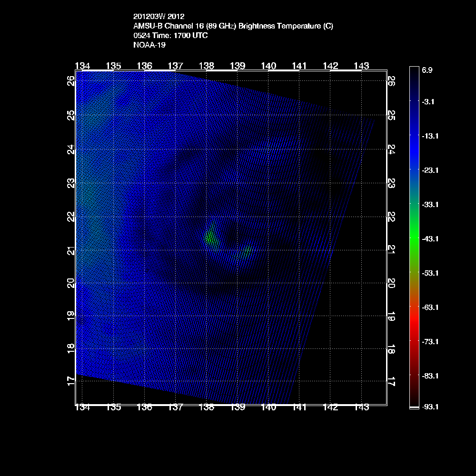Click right-axis latitude label '26'
This screenshot has width=476, height=476.
[x=392, y=81]
